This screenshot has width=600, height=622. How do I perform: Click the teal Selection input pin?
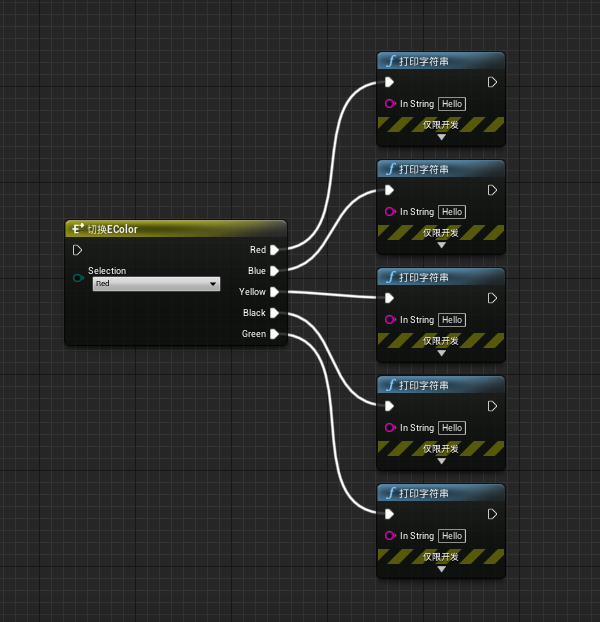point(79,278)
